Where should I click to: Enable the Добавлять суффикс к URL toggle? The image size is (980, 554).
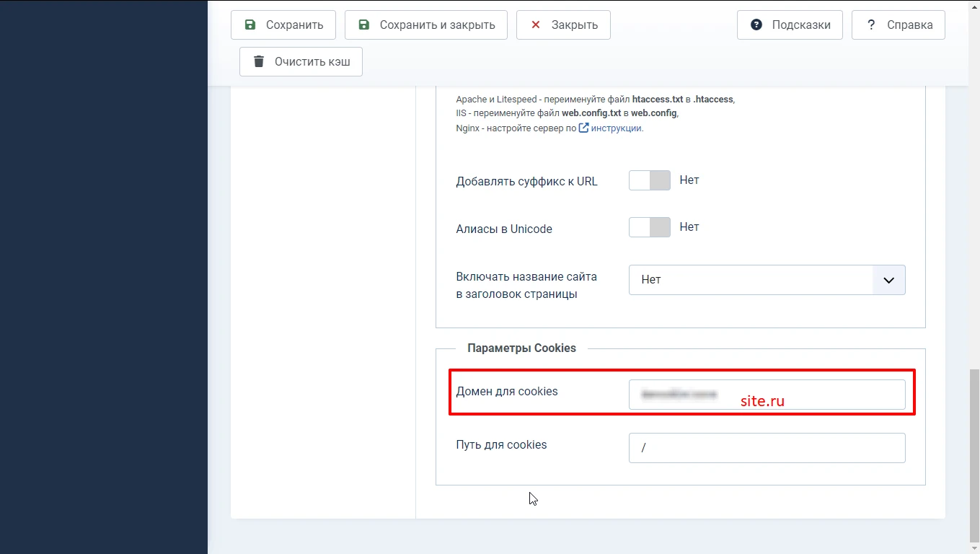648,180
